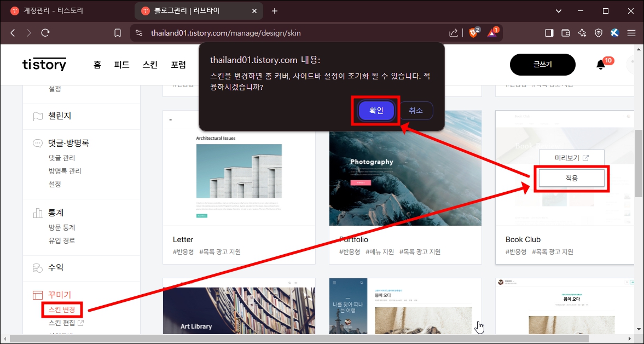Click the share page icon in address bar
Viewport: 644px width, 344px height.
click(454, 32)
